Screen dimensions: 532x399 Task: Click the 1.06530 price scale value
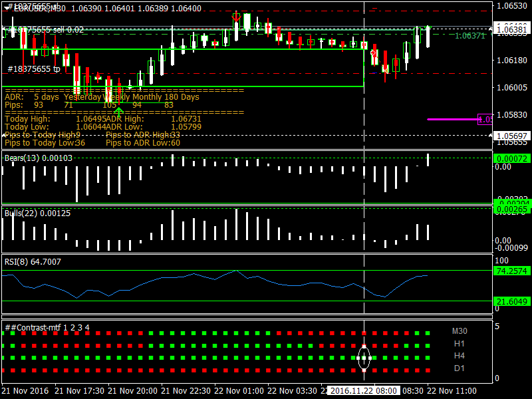pyautogui.click(x=511, y=6)
